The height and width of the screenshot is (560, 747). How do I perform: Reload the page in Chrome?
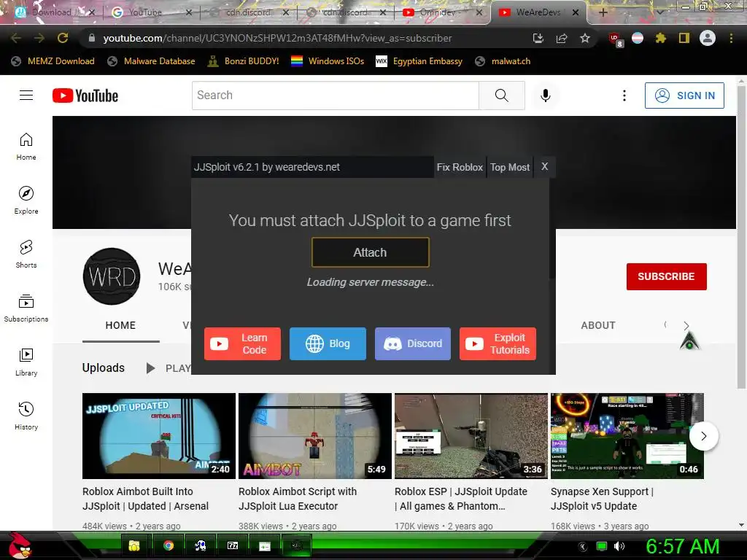tap(63, 38)
